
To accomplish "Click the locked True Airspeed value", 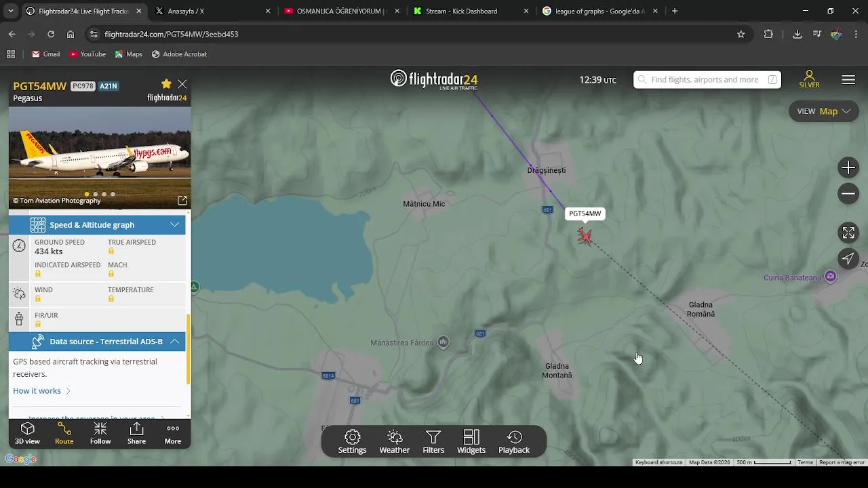I will point(111,251).
